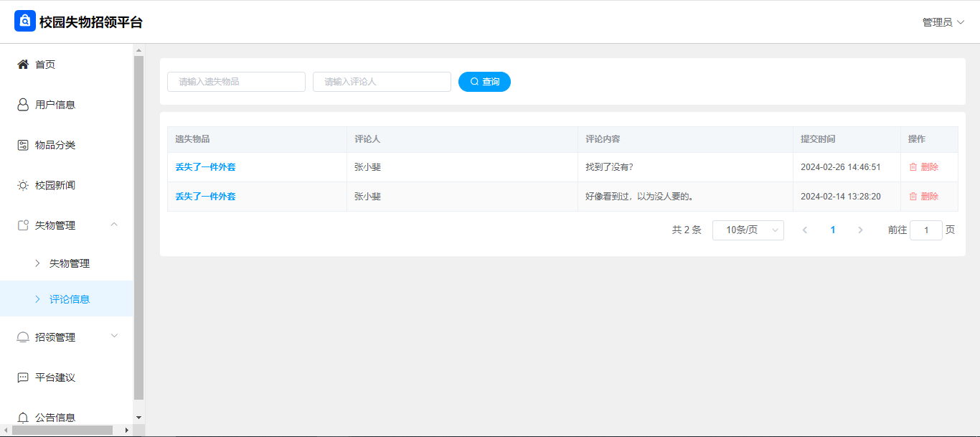
Task: Open the 10条/页 page size dropdown
Action: 748,230
